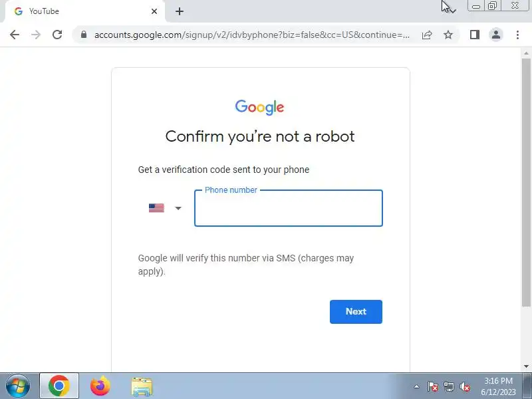Bookmark this page with the star icon
This screenshot has height=399, width=532.
coord(448,35)
